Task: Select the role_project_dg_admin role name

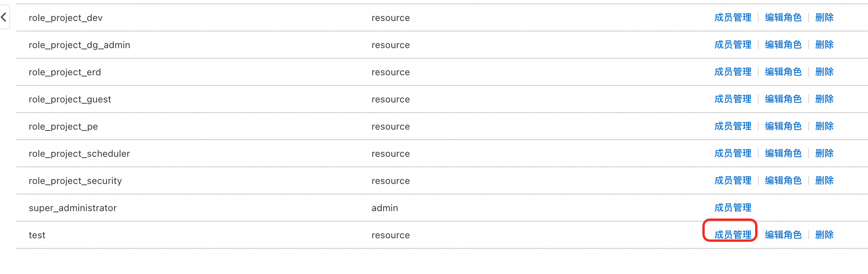Action: 79,45
